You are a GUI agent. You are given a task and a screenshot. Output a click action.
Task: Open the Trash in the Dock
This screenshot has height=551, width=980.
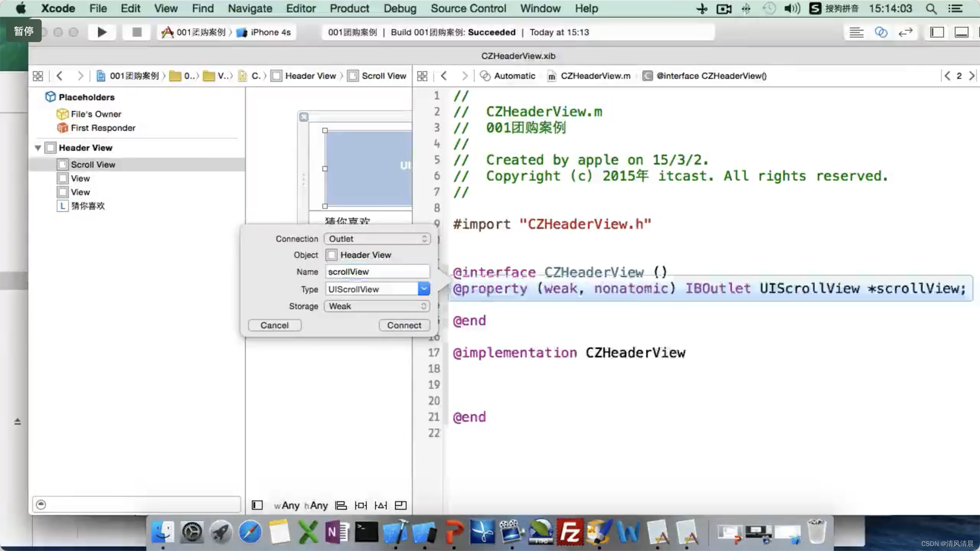817,532
